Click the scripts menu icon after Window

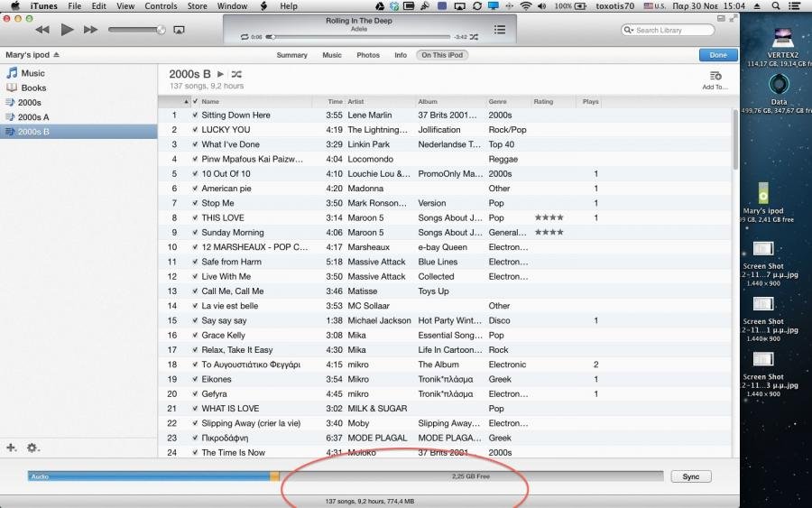263,6
